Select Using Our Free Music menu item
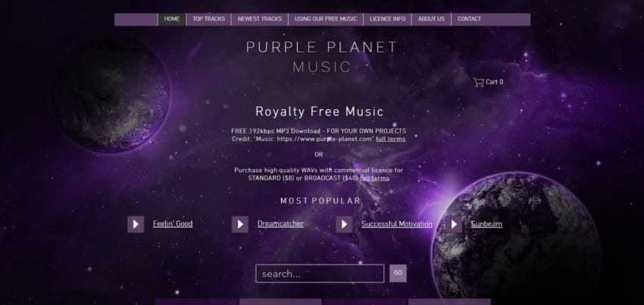The width and height of the screenshot is (644, 305). pyautogui.click(x=326, y=19)
